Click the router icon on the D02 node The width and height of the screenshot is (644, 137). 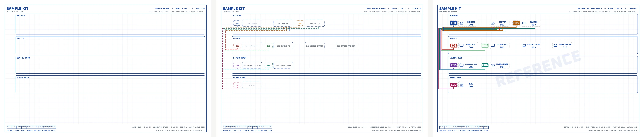coord(493,23)
